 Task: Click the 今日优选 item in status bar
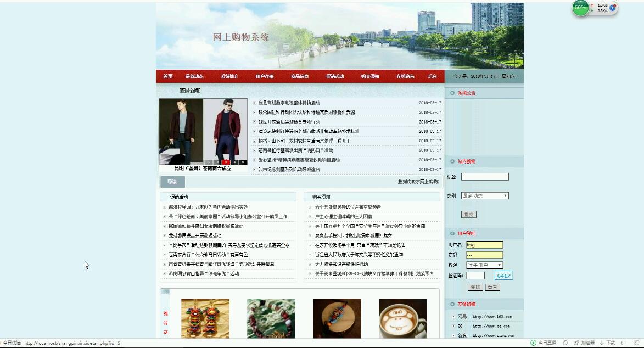(x=11, y=343)
